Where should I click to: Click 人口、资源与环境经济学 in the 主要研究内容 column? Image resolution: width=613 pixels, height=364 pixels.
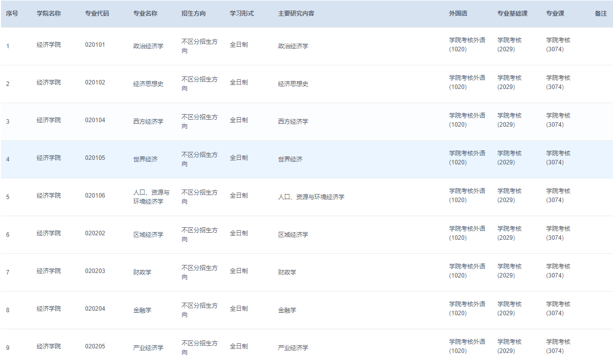[311, 197]
